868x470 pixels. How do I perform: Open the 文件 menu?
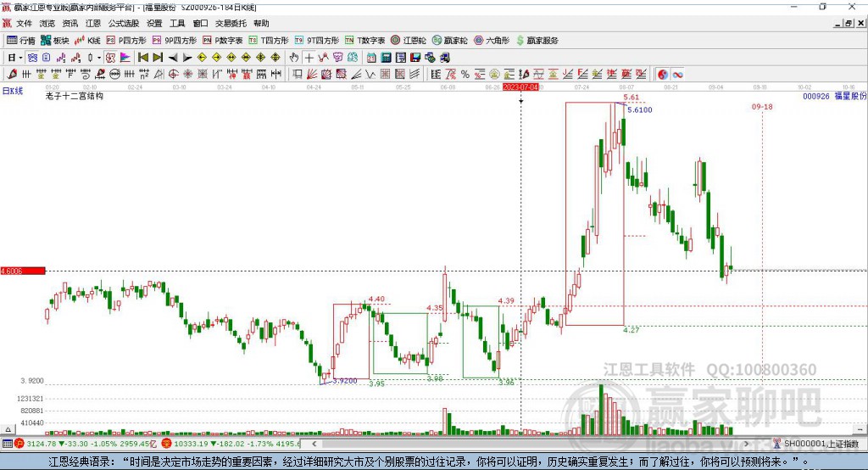click(24, 23)
